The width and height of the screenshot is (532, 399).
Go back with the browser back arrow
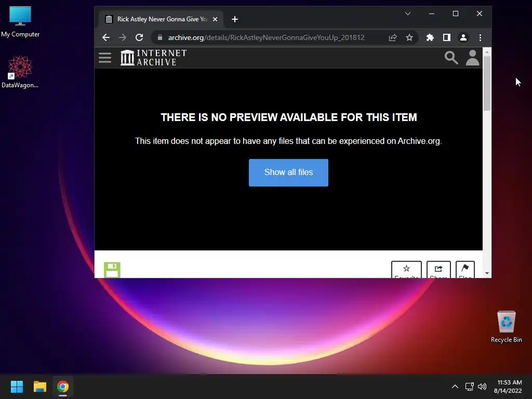(x=106, y=37)
